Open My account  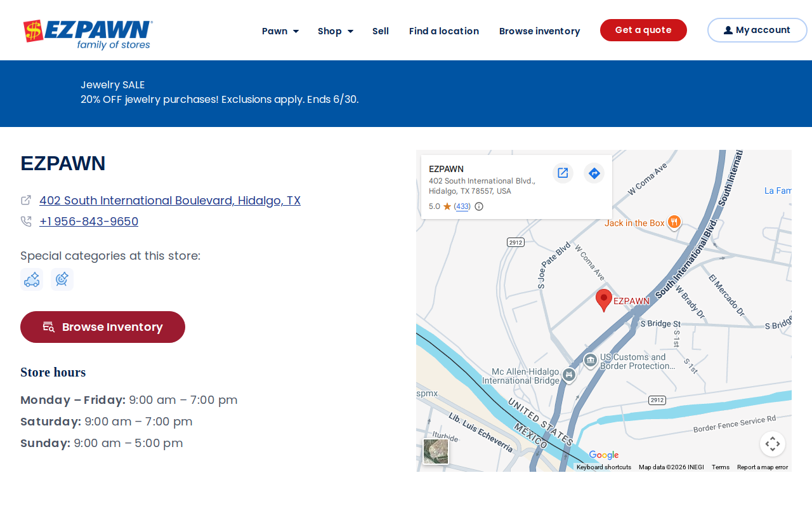[x=757, y=30]
